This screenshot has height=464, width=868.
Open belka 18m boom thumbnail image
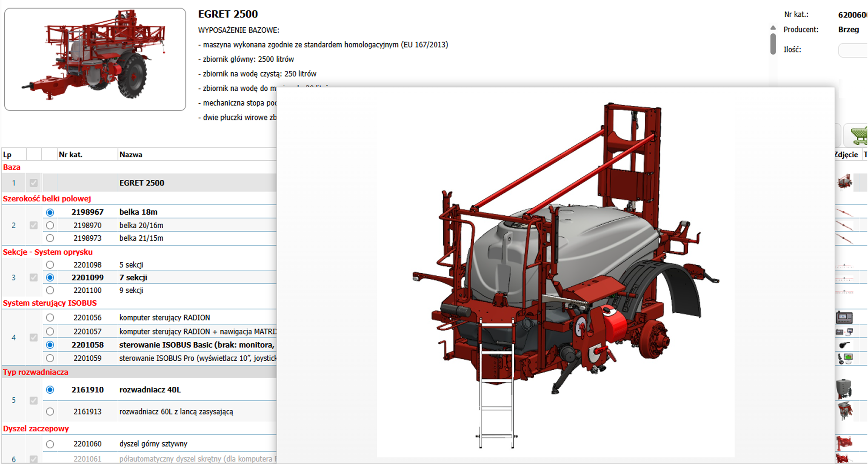(x=844, y=212)
